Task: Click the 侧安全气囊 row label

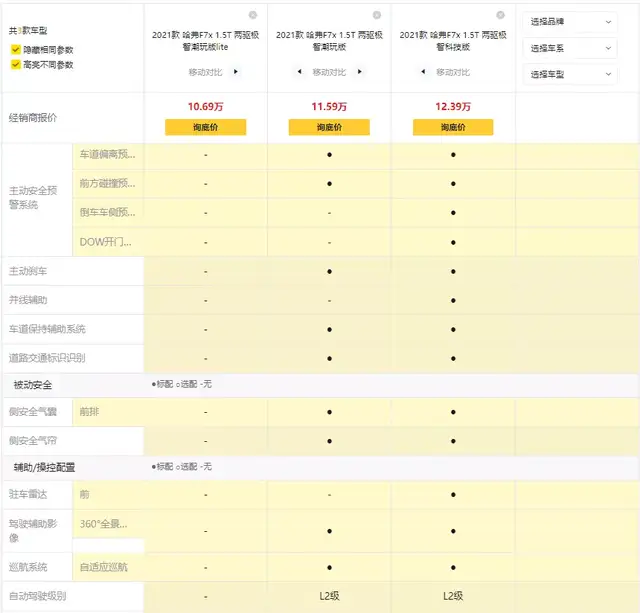Action: pyautogui.click(x=33, y=412)
